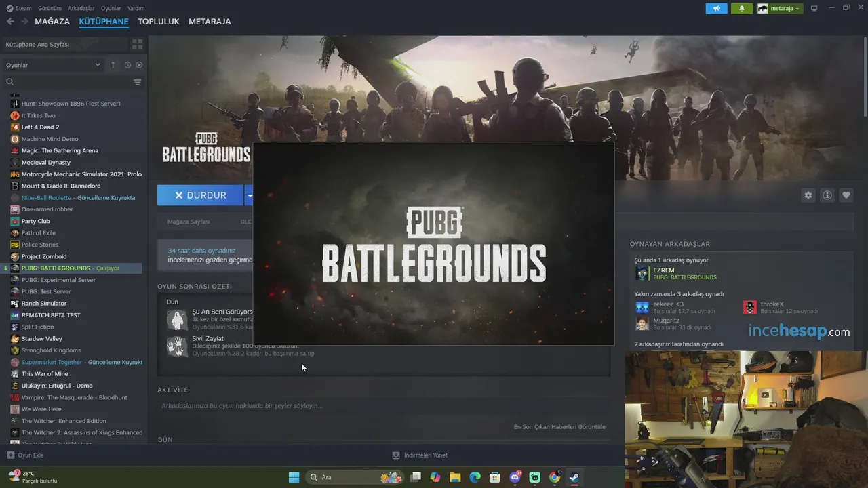
Task: Open the Steam announcements megaphone button
Action: point(716,8)
